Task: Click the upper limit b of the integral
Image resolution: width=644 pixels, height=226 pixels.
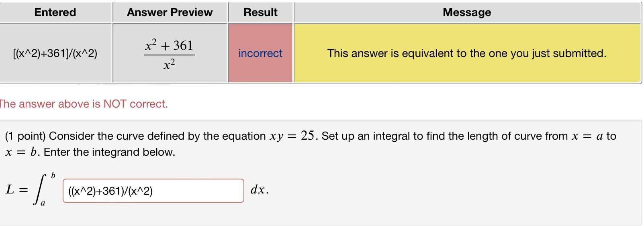Action: [x=53, y=175]
